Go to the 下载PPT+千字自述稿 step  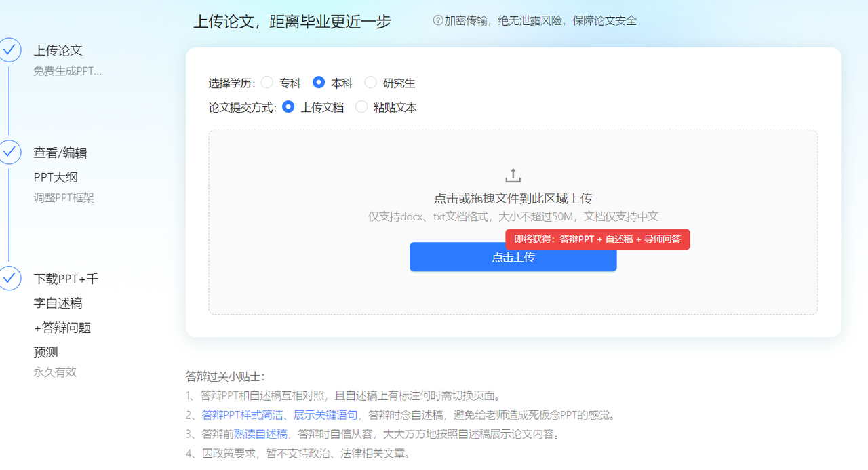pyautogui.click(x=66, y=315)
